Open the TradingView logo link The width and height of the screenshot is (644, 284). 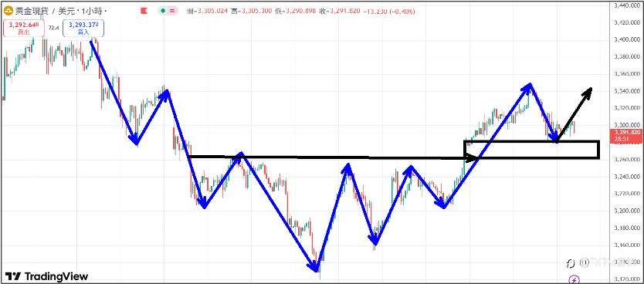[46, 276]
